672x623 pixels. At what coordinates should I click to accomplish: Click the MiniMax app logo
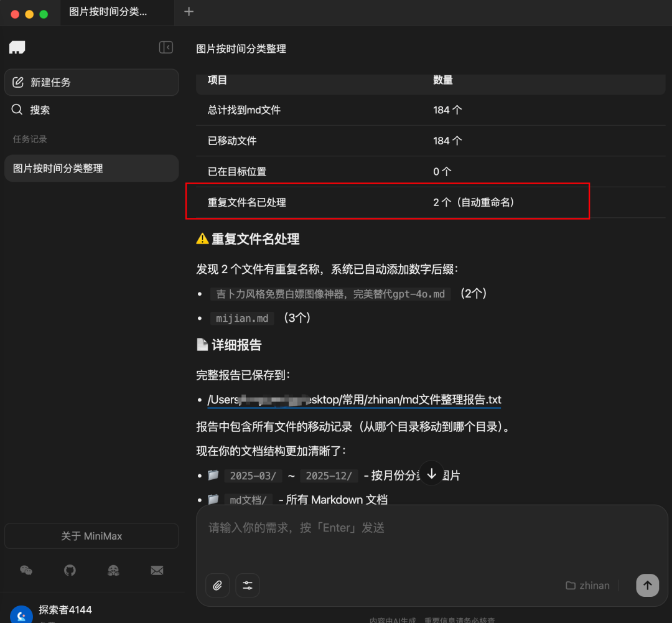pos(17,47)
